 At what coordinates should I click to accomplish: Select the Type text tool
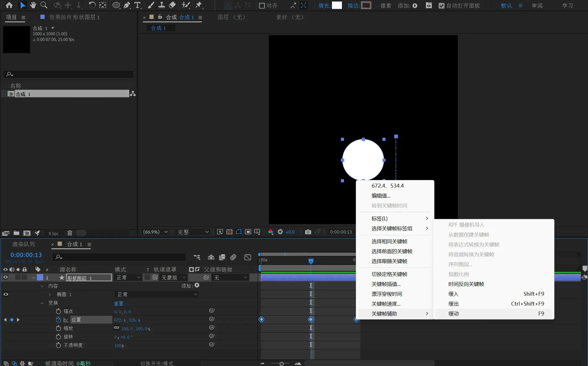[x=138, y=5]
